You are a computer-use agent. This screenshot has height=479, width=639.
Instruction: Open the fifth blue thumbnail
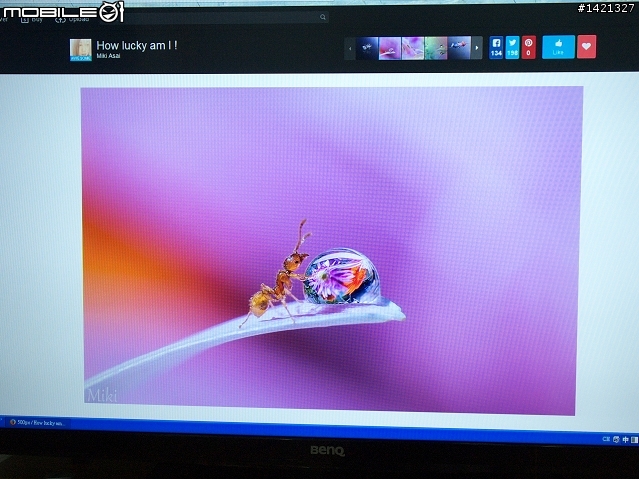(x=459, y=48)
